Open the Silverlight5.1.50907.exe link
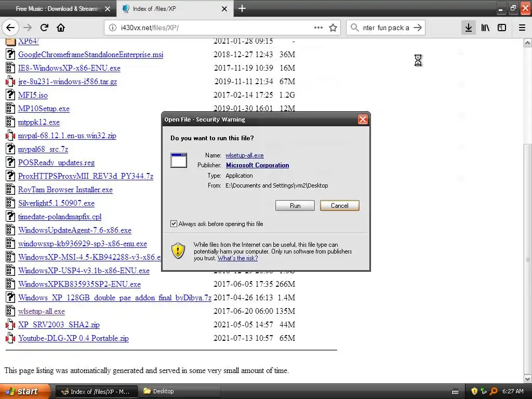This screenshot has width=532, height=399. (x=56, y=203)
